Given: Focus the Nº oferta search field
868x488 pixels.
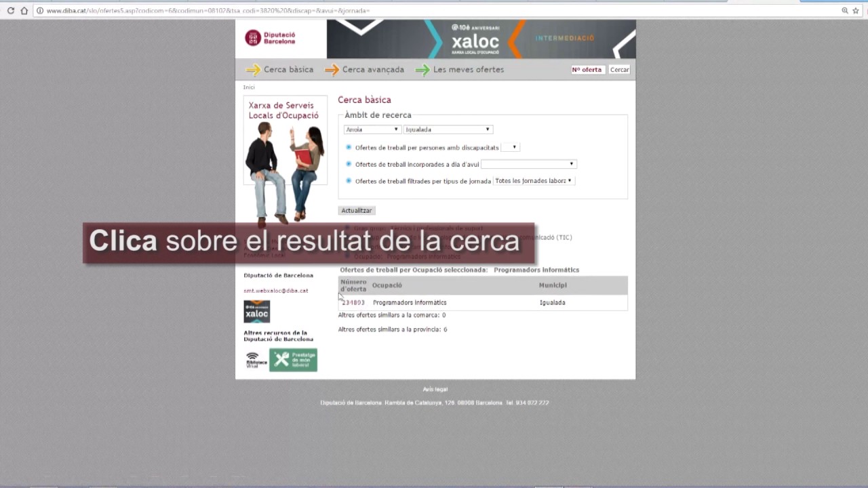Looking at the screenshot, I should 587,70.
